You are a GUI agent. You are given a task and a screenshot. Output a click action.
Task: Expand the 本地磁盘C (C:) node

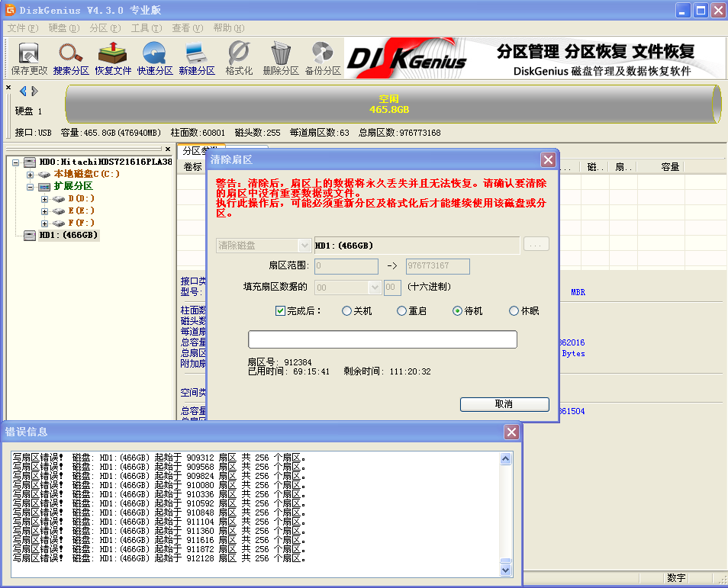(x=31, y=175)
